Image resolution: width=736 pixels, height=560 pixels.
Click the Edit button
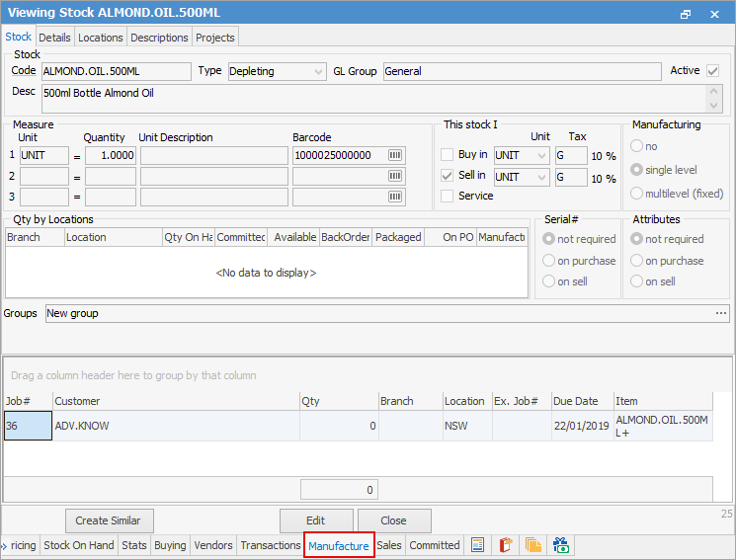(315, 520)
